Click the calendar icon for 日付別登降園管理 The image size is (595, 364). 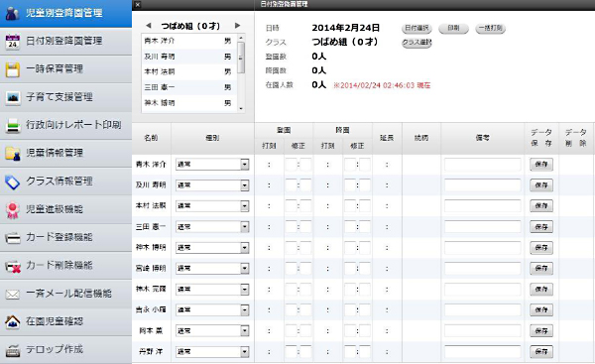click(x=12, y=41)
